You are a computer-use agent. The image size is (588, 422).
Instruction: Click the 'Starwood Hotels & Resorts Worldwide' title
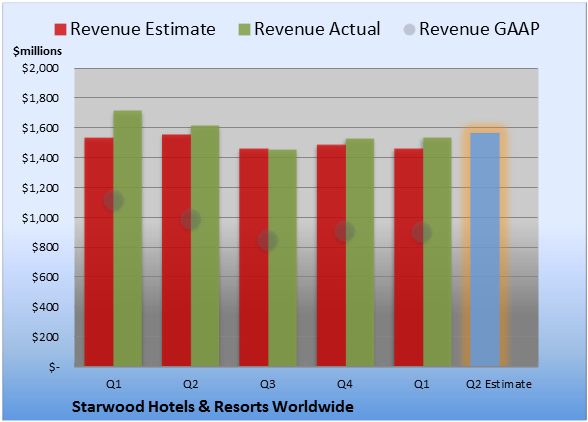213,407
